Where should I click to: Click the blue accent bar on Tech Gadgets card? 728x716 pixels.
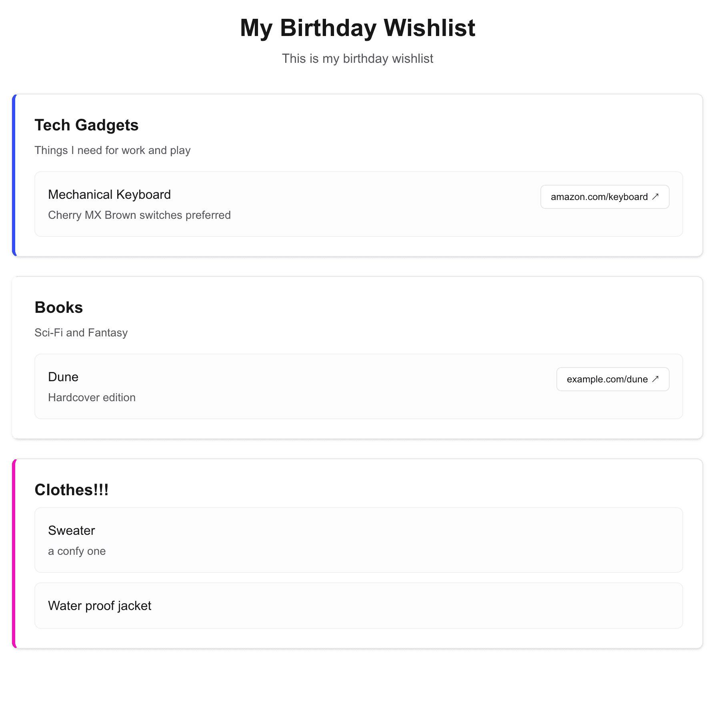14,175
